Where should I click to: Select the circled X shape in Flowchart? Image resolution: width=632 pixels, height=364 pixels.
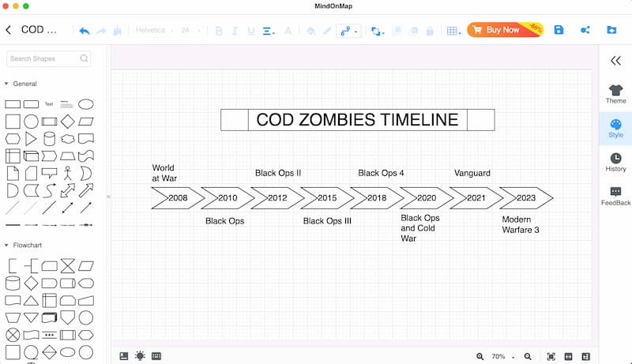tap(13, 335)
